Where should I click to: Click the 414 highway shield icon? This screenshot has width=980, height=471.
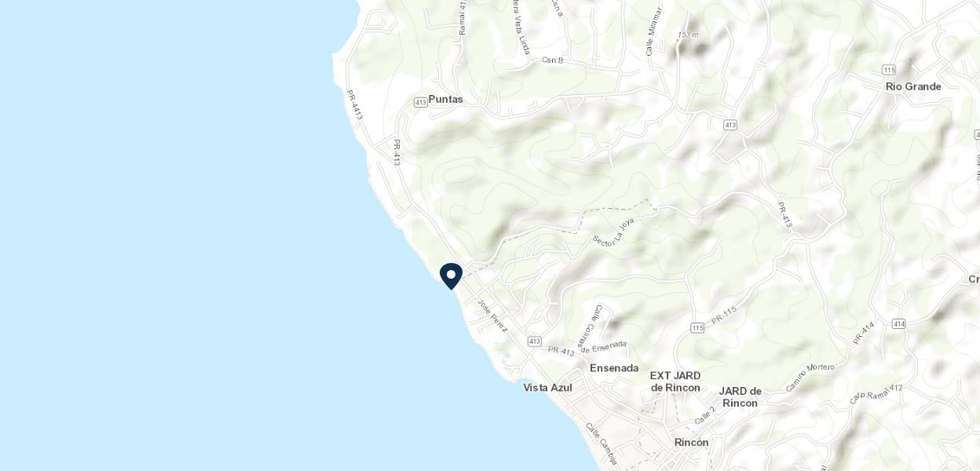[x=898, y=323]
